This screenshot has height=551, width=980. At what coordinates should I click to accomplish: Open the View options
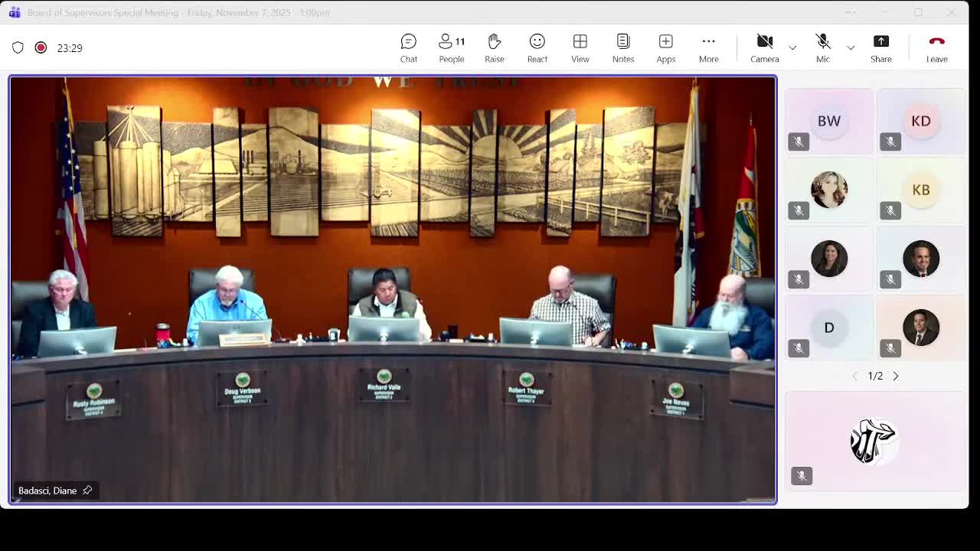click(580, 47)
